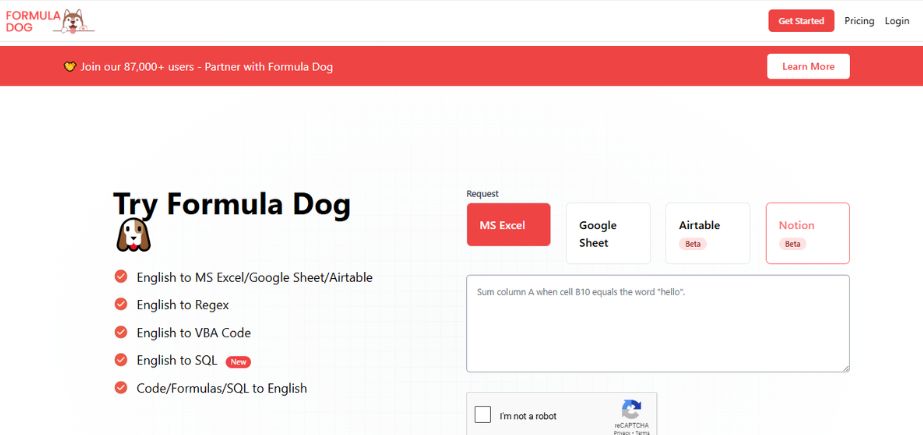Select the Airtable Beta option
The image size is (923, 435).
click(x=708, y=233)
